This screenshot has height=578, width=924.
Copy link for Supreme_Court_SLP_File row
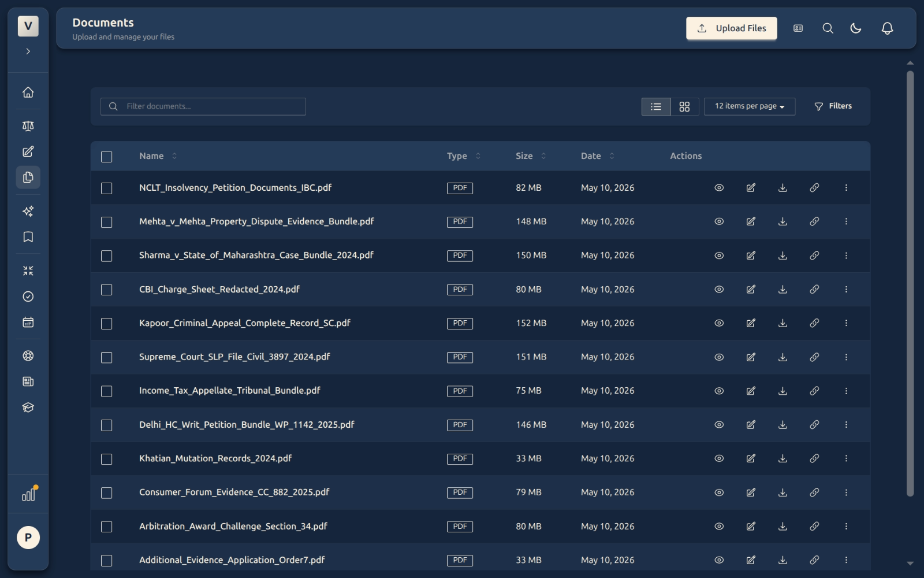click(x=814, y=357)
